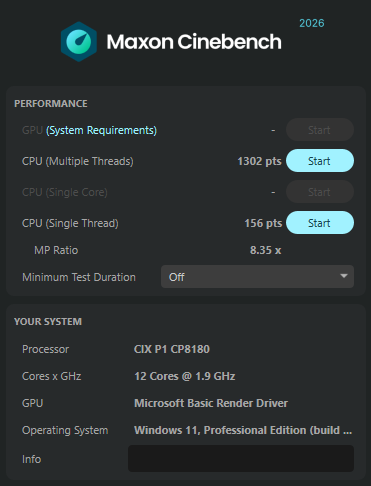This screenshot has width=371, height=486.
Task: Select the CIX P1 CP8180 processor text
Action: click(x=172, y=349)
